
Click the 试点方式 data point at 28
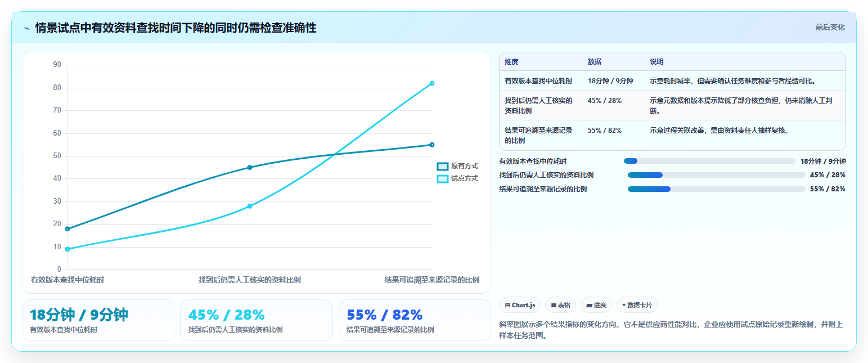pyautogui.click(x=250, y=206)
